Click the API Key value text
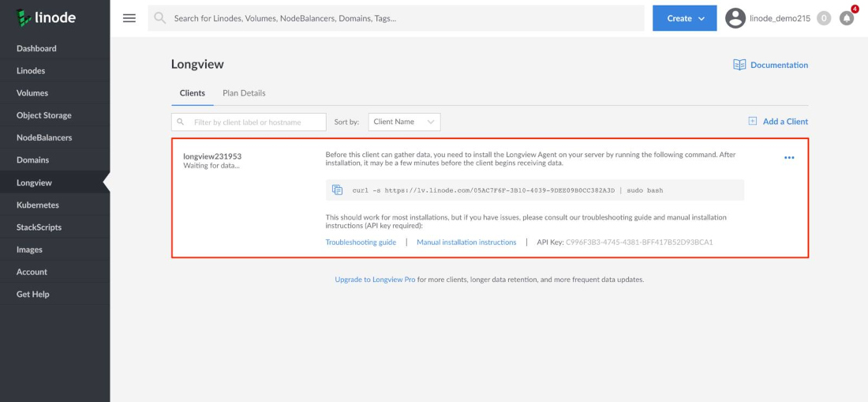The image size is (868, 402). (x=639, y=242)
